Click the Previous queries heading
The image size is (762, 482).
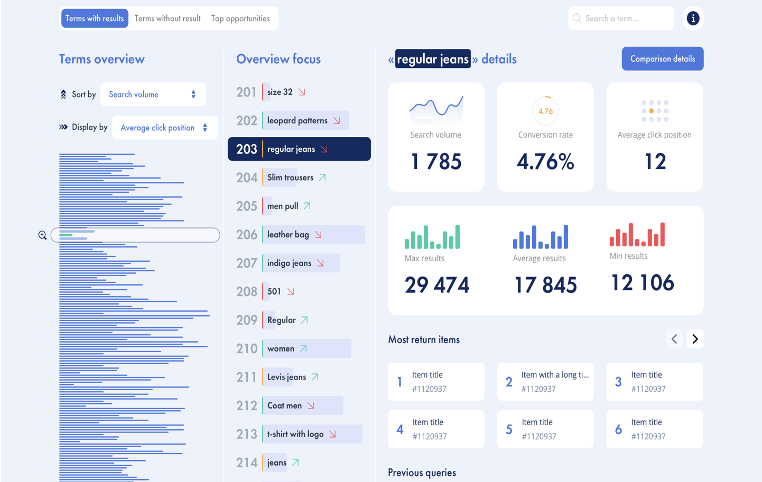tap(422, 473)
